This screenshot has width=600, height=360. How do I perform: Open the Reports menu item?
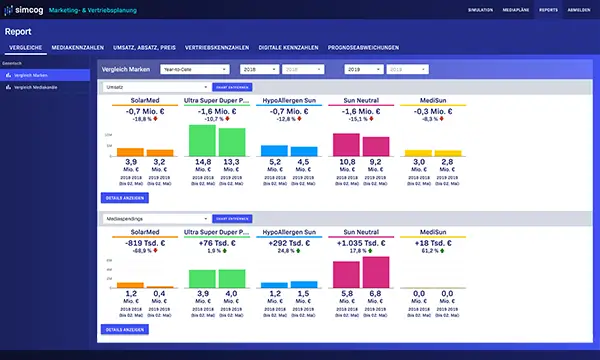coord(548,10)
